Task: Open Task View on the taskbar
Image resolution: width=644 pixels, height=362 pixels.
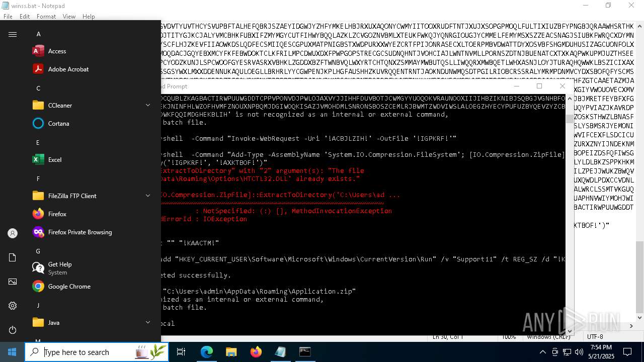Action: (x=181, y=352)
